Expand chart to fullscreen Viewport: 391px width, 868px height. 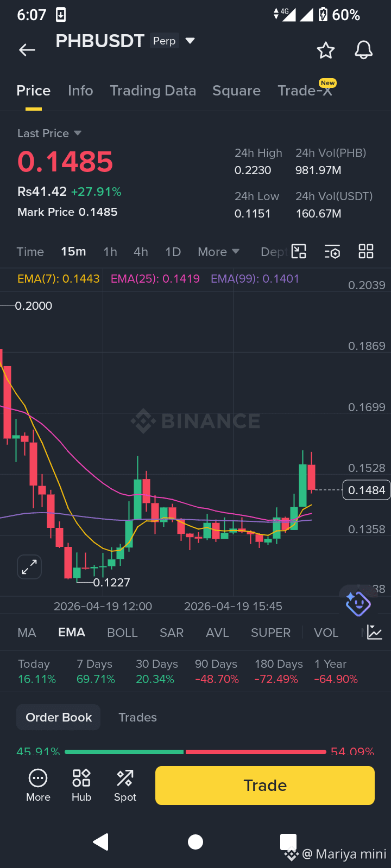[x=29, y=567]
